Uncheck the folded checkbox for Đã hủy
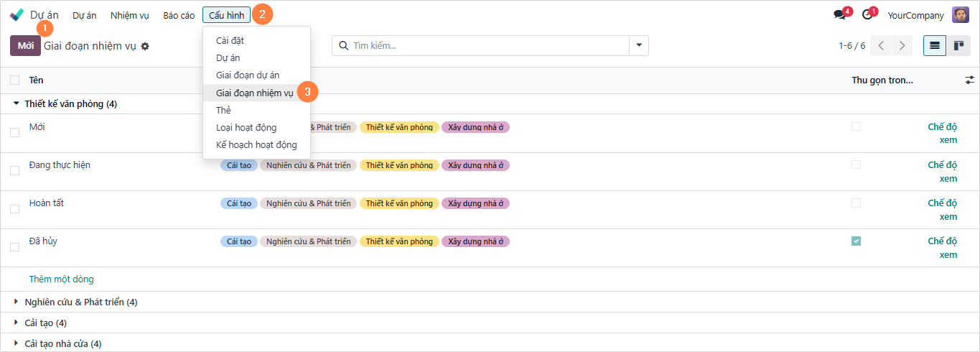 (x=856, y=241)
